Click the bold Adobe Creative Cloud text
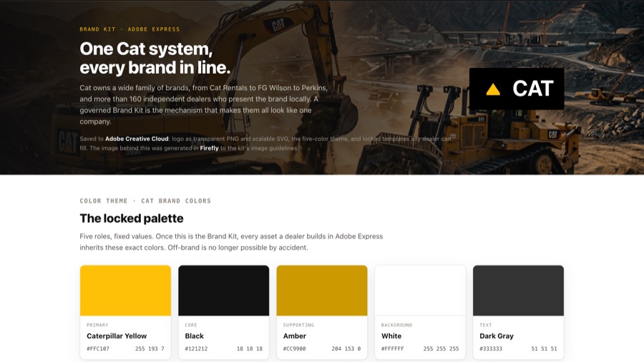The height and width of the screenshot is (362, 644). click(137, 139)
